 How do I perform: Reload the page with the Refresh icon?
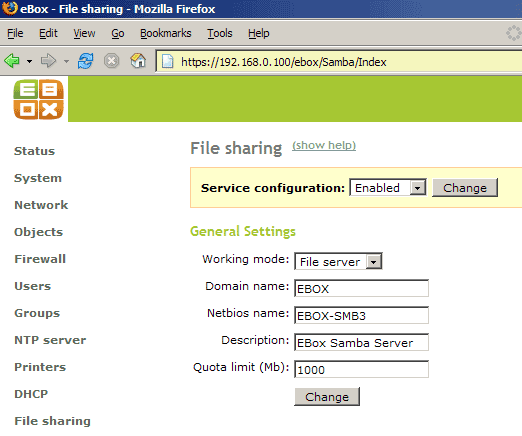[x=85, y=61]
